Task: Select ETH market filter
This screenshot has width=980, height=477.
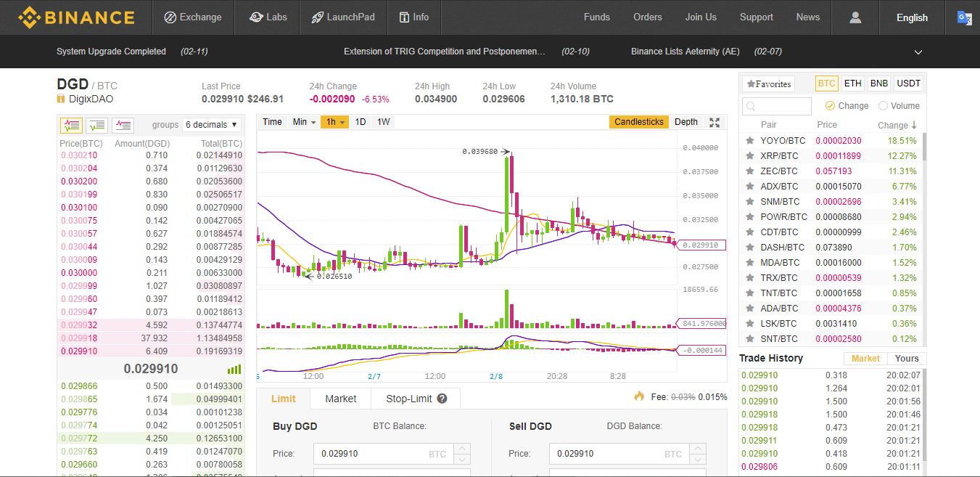Action: tap(853, 83)
